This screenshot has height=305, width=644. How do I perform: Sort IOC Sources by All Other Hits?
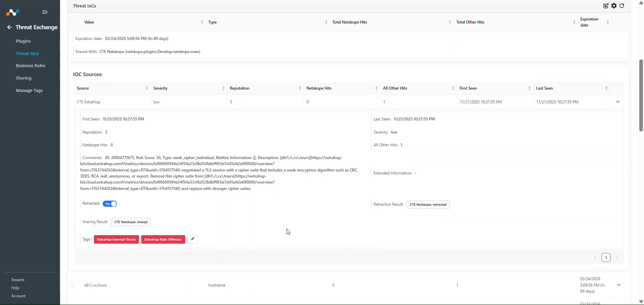pyautogui.click(x=453, y=88)
